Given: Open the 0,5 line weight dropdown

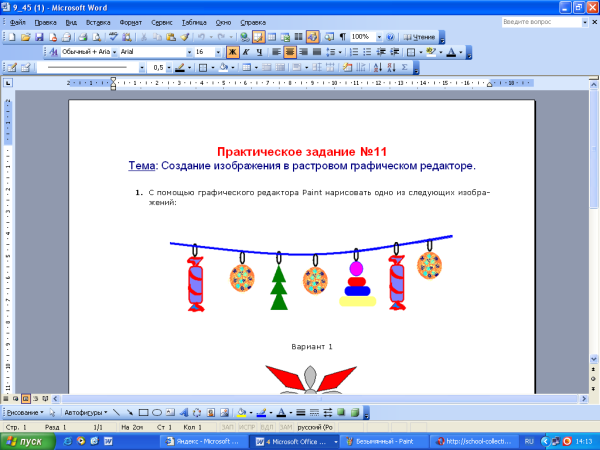Looking at the screenshot, I should tap(169, 68).
